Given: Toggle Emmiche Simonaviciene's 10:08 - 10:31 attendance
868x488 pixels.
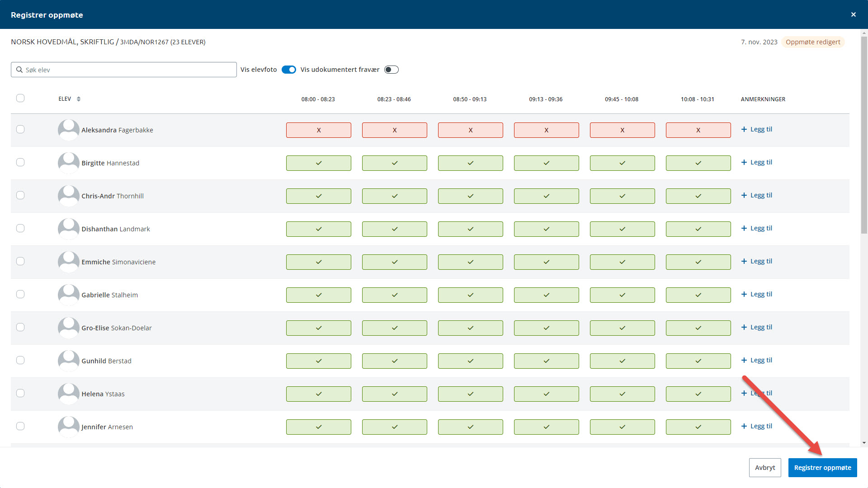Looking at the screenshot, I should click(x=698, y=262).
